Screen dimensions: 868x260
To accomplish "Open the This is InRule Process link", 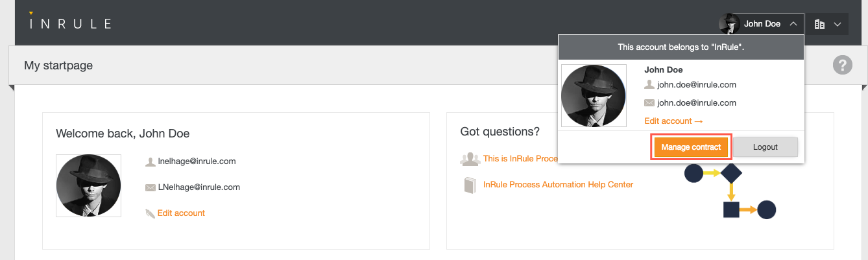I will [520, 159].
